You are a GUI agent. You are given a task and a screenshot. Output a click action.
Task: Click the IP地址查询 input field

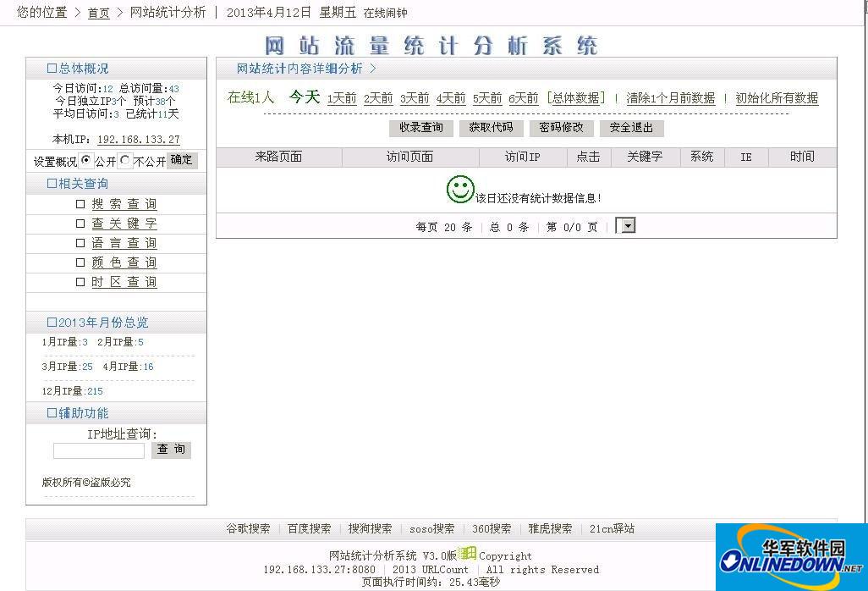click(x=98, y=450)
